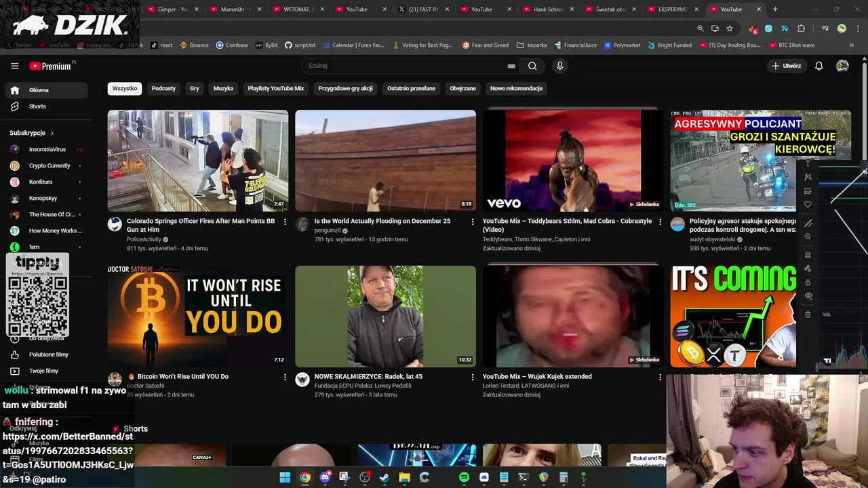
Task: Open Discord from the taskbar
Action: point(325,477)
